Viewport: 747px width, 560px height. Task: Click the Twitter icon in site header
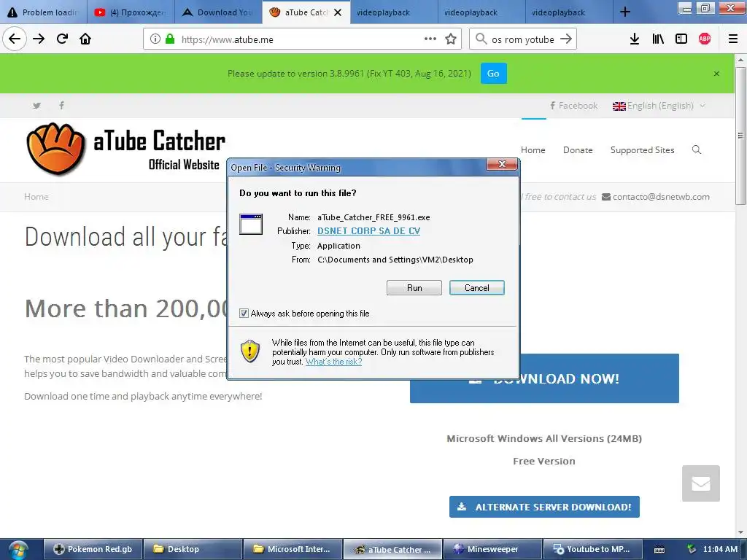36,106
